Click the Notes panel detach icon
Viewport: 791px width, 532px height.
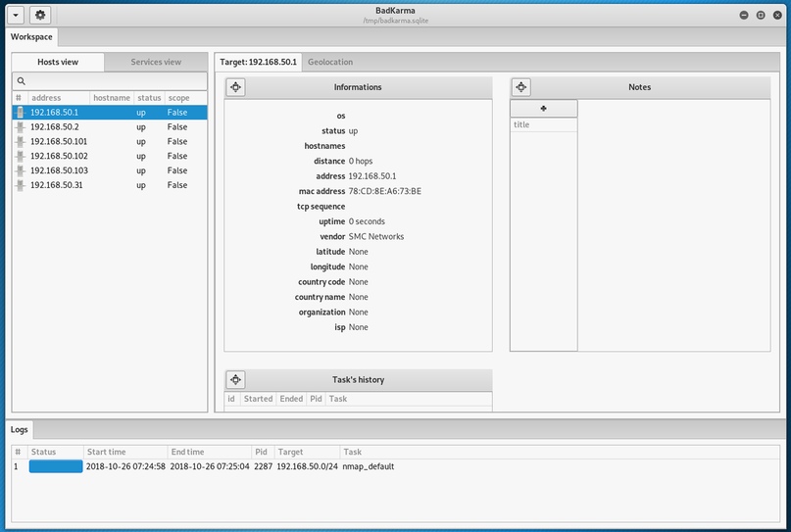[x=521, y=87]
